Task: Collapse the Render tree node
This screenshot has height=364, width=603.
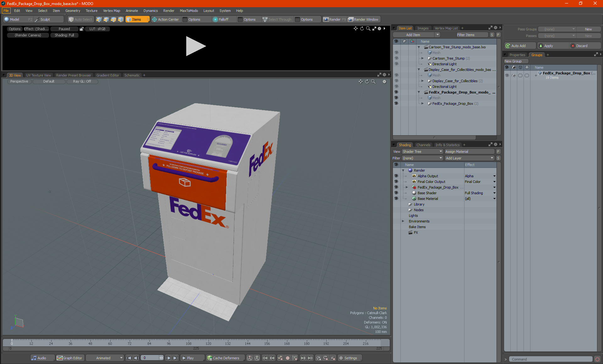Action: point(403,170)
